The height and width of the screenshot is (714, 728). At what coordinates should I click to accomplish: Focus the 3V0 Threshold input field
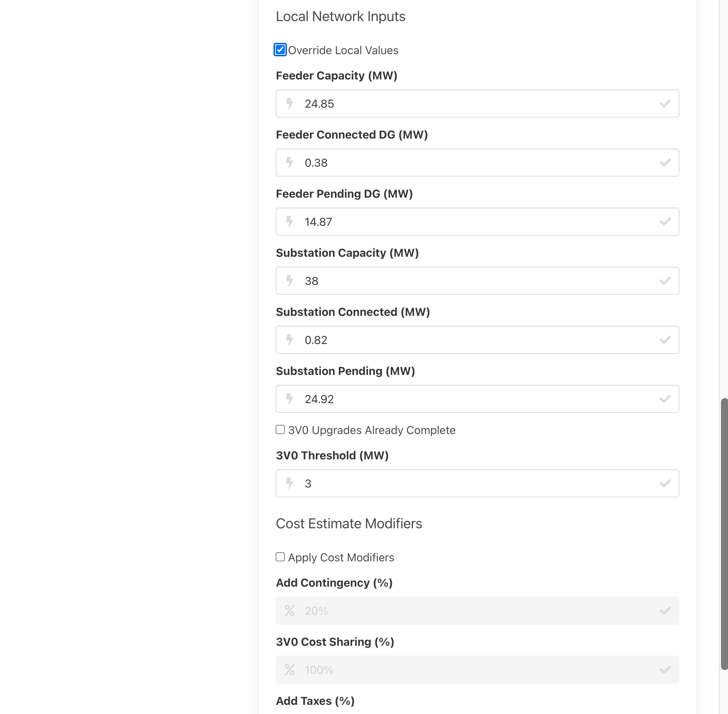click(x=477, y=483)
